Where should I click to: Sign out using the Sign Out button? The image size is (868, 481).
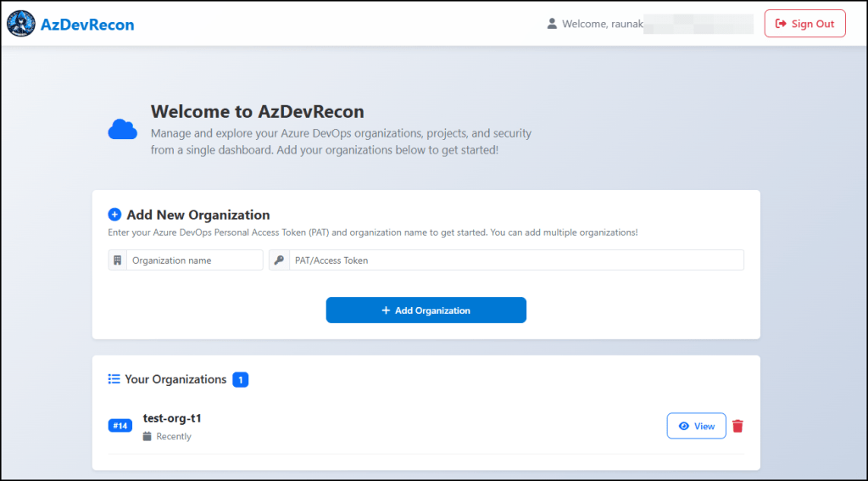coord(805,23)
